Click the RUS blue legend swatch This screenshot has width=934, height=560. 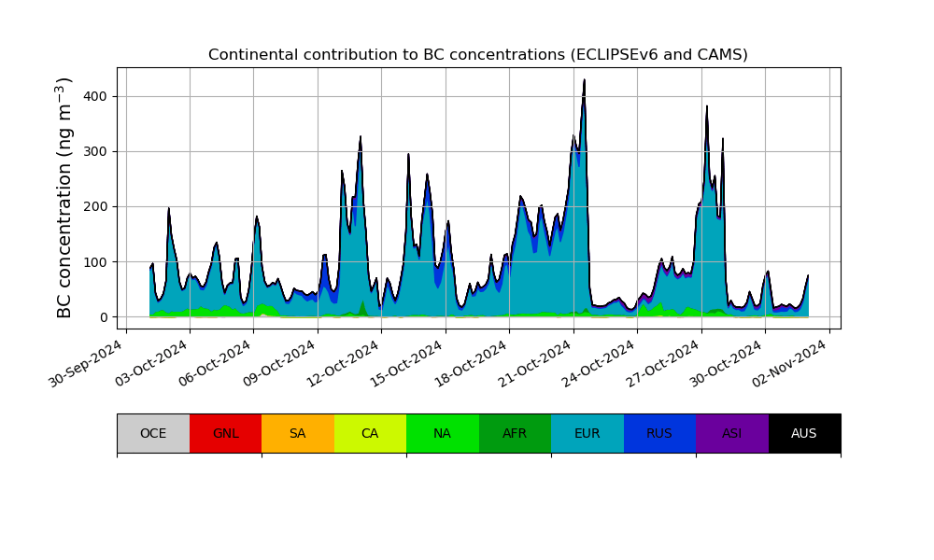click(x=660, y=433)
